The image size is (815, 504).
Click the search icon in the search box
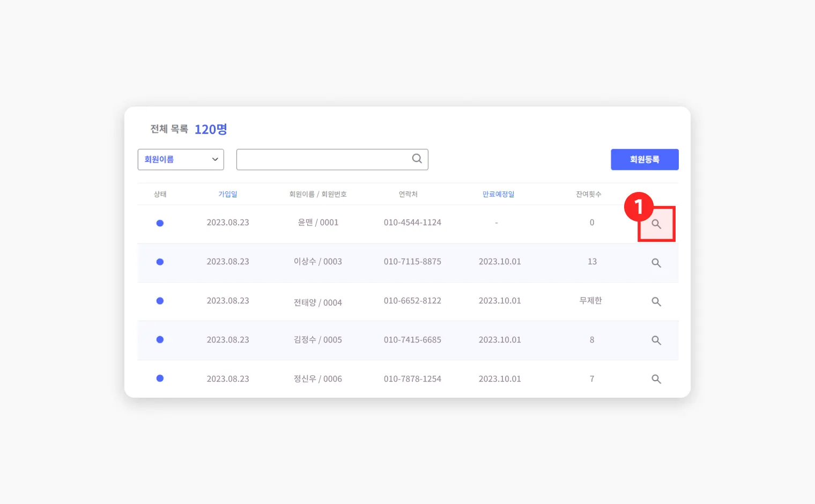point(417,159)
